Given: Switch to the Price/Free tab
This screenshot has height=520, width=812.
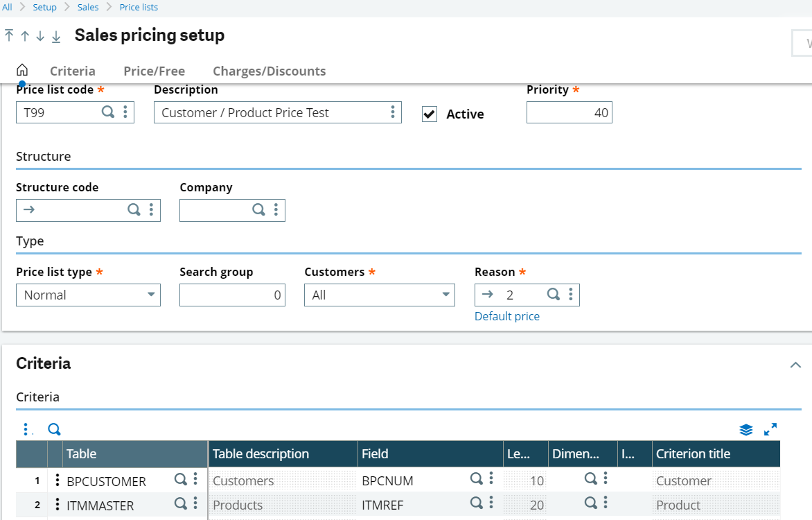Looking at the screenshot, I should pyautogui.click(x=154, y=71).
